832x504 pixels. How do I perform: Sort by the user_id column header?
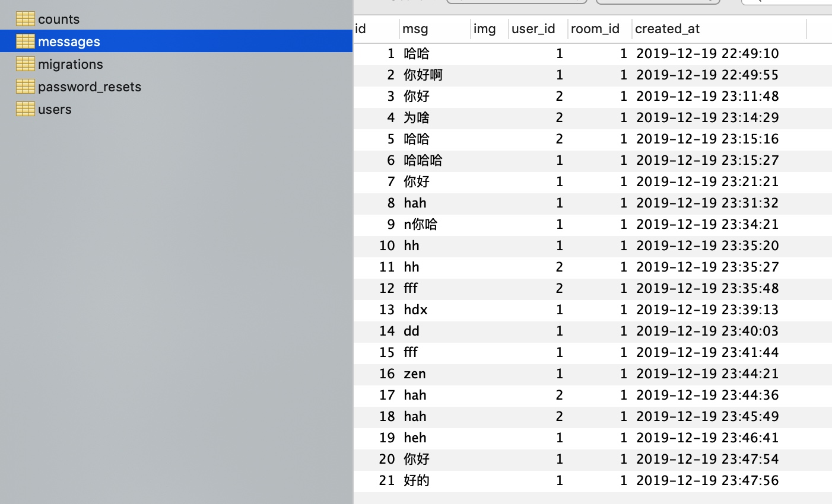coord(534,28)
